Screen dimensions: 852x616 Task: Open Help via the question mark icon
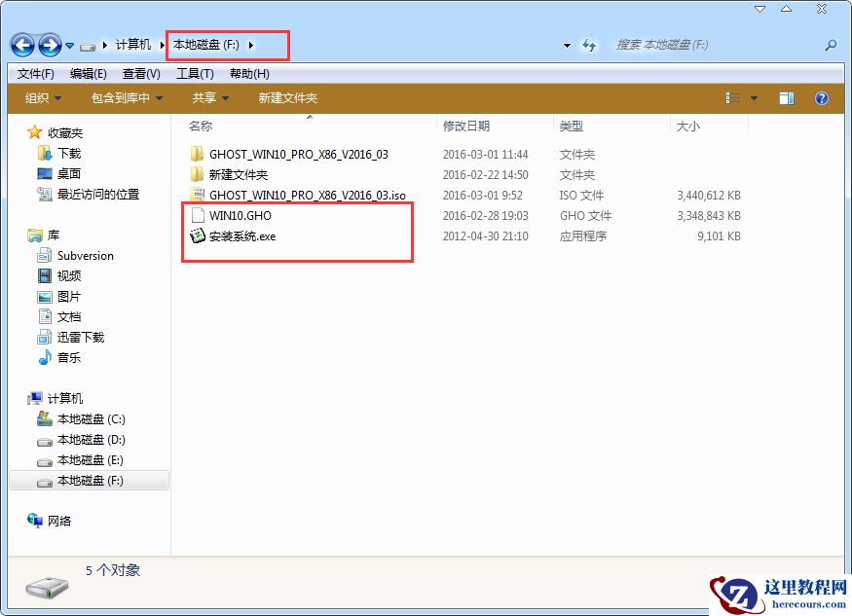click(822, 97)
